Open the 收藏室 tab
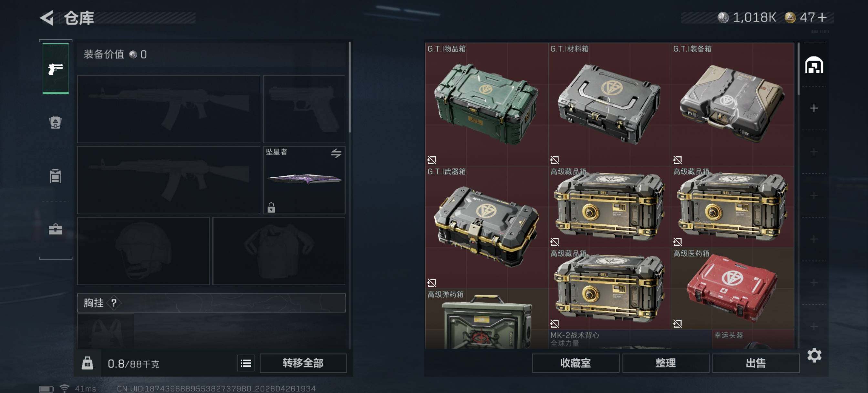 point(575,363)
